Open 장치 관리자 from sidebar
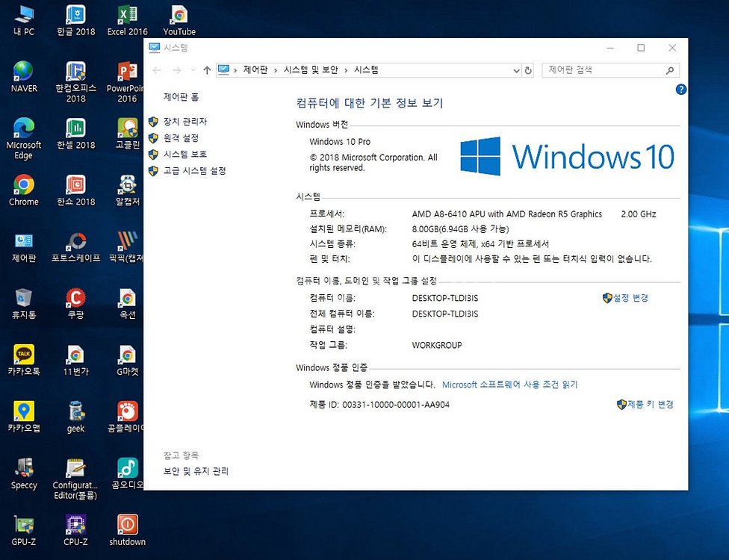The width and height of the screenshot is (729, 560). pos(185,121)
